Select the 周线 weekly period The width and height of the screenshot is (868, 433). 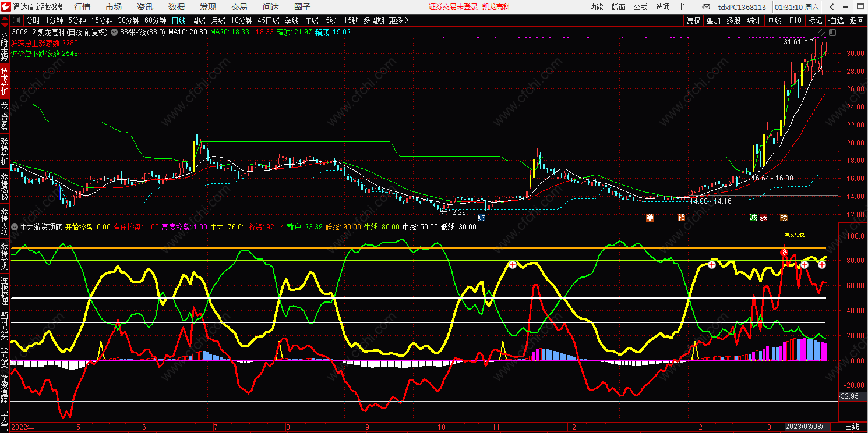click(x=199, y=20)
